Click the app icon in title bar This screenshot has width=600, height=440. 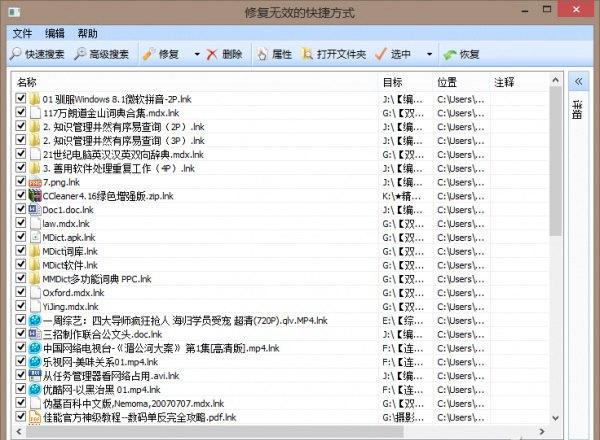click(15, 12)
